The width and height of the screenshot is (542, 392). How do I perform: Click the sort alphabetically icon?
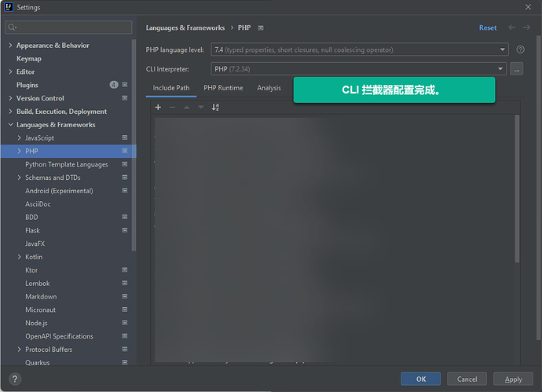pyautogui.click(x=215, y=107)
